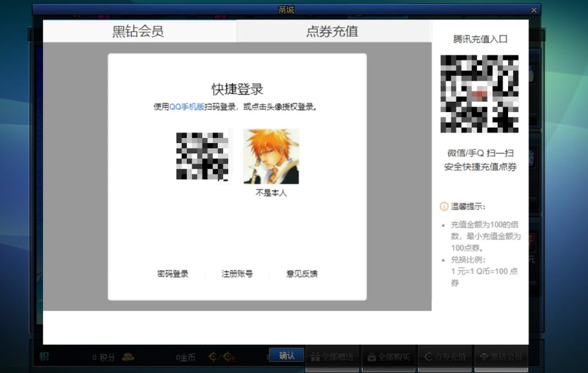Click the 全部购买 button in bottom bar
588x373 pixels.
(x=389, y=358)
